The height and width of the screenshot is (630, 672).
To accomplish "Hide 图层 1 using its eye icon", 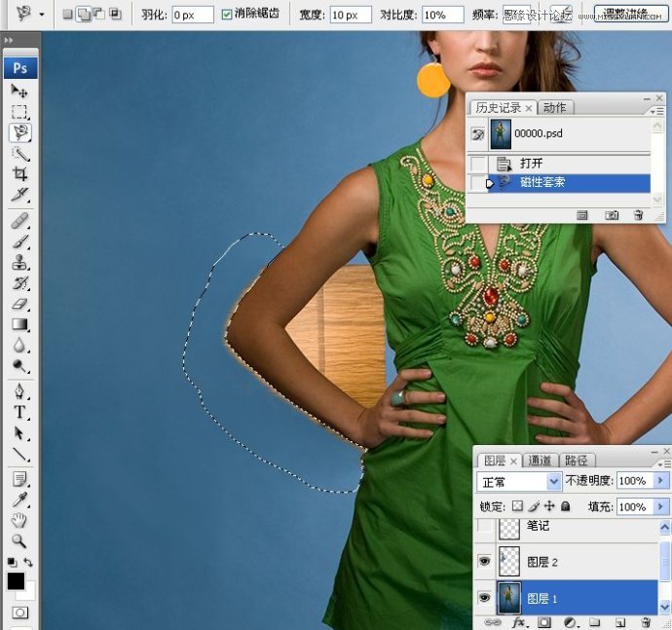I will 484,598.
